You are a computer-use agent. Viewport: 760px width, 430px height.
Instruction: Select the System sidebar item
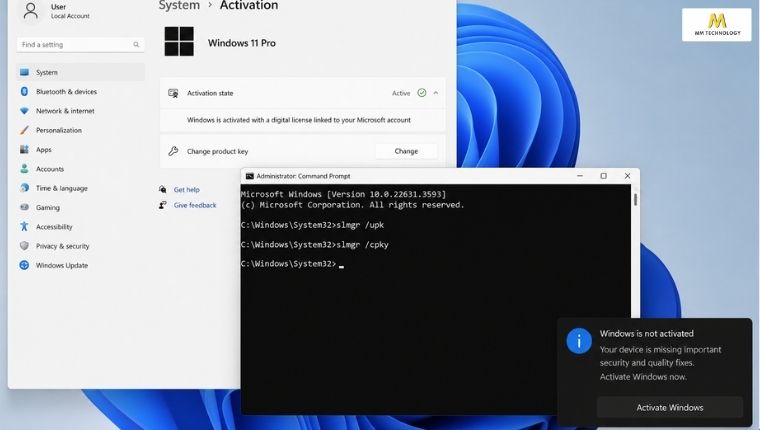click(80, 72)
